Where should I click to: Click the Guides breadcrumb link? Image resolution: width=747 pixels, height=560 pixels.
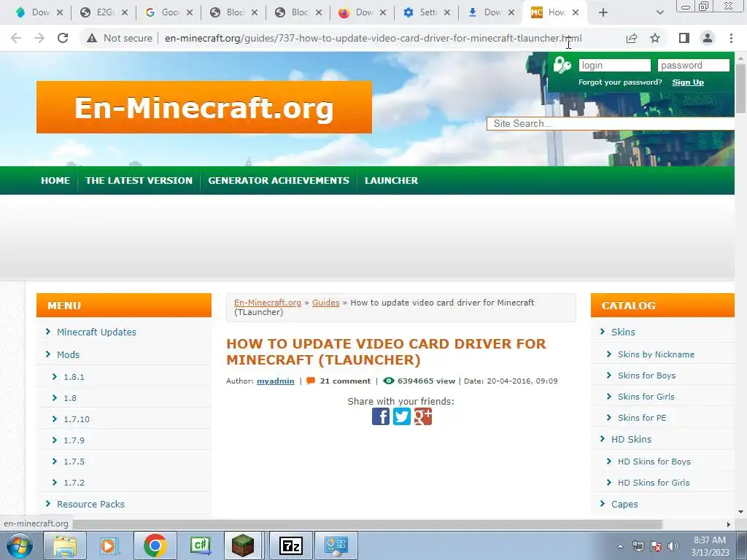point(326,303)
